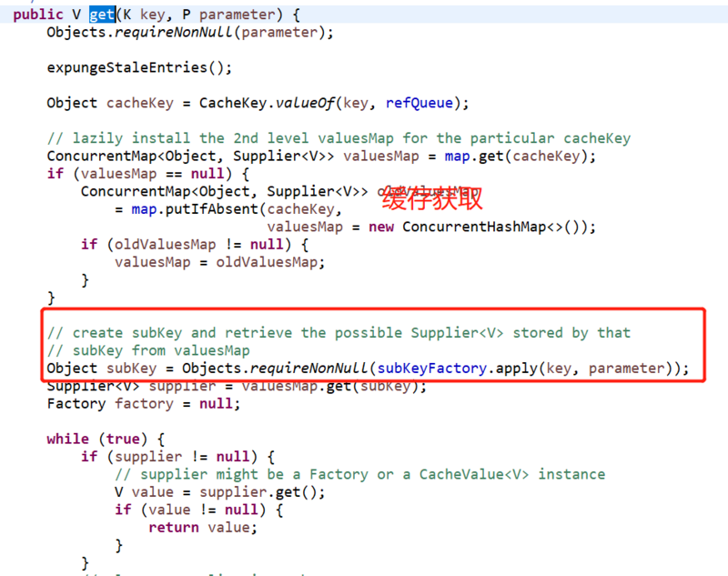
Task: Click 'Object subKey' variable declaration
Action: point(102,368)
